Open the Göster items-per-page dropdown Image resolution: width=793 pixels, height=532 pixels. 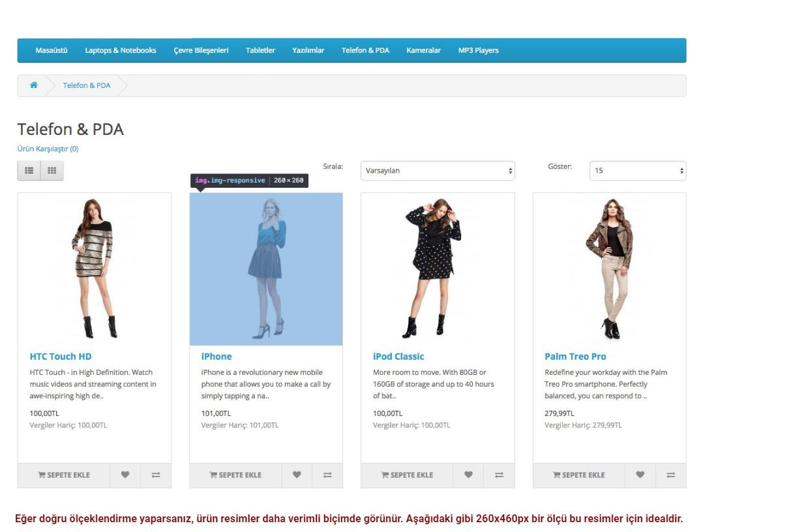point(638,171)
